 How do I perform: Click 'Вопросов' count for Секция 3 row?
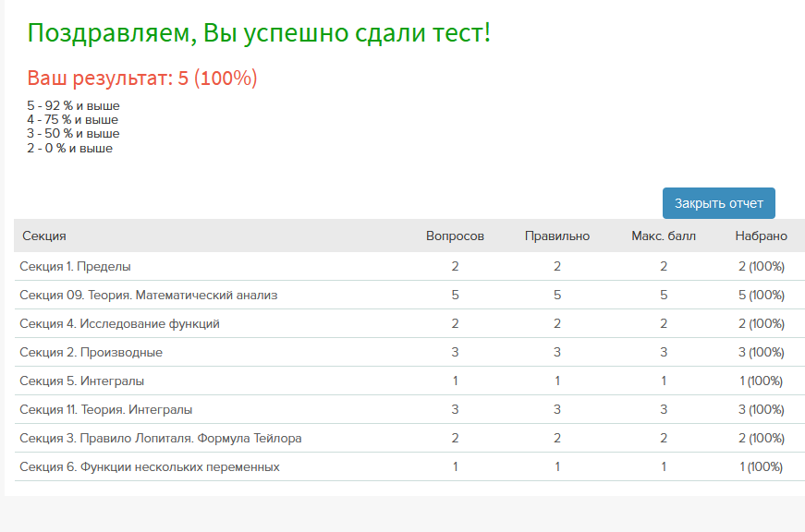(x=455, y=438)
